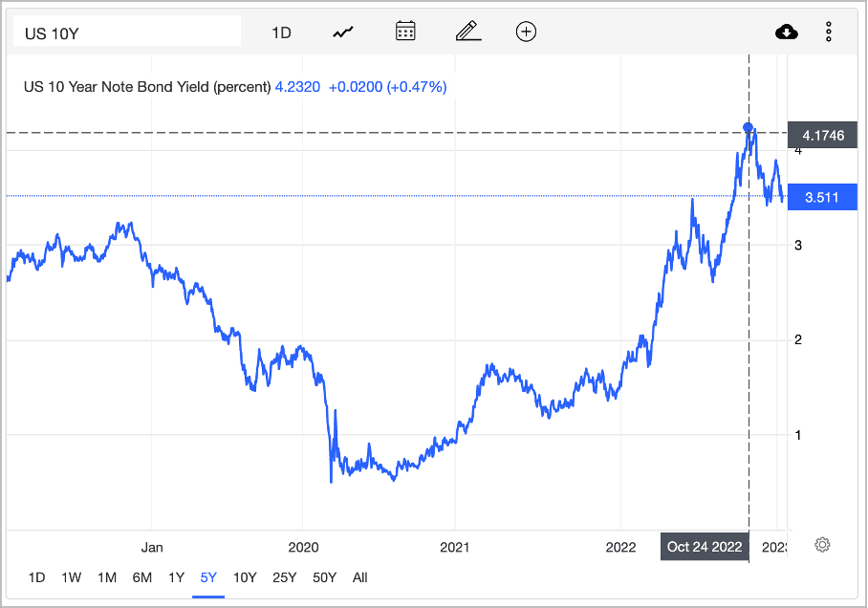Select the pencil drawing tool
Screen dimensions: 868x608
(468, 31)
